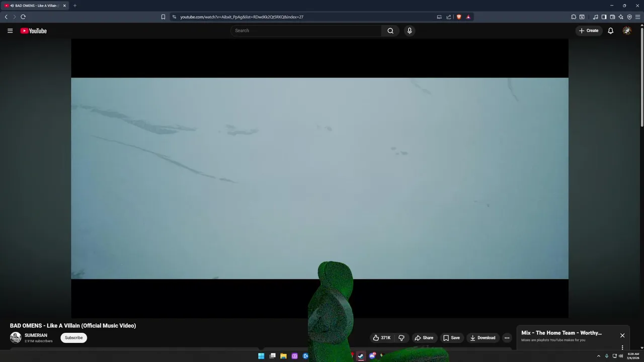Click the Create button
644x362 pixels.
coord(589,31)
